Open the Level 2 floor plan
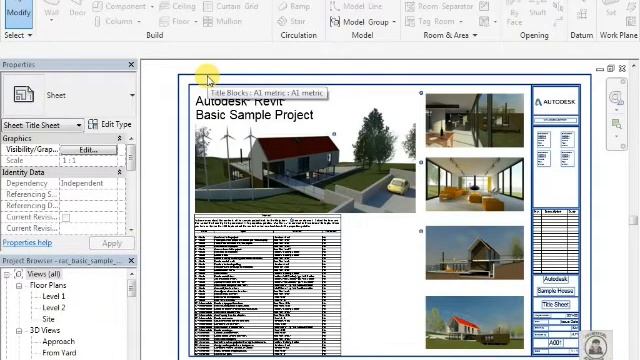This screenshot has width=640, height=360. (x=53, y=308)
